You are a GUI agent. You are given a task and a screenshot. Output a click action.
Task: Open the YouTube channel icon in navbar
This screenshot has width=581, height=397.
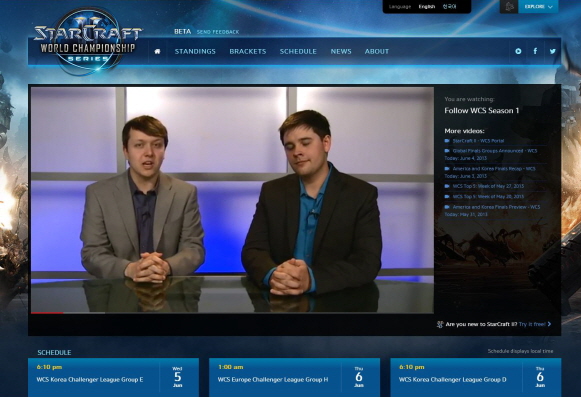click(x=518, y=52)
